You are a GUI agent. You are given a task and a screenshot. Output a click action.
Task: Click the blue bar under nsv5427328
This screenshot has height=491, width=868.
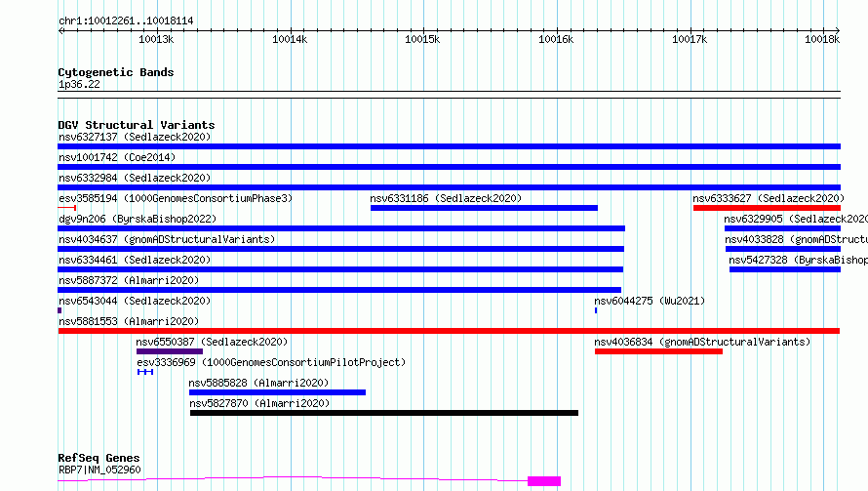coord(785,269)
